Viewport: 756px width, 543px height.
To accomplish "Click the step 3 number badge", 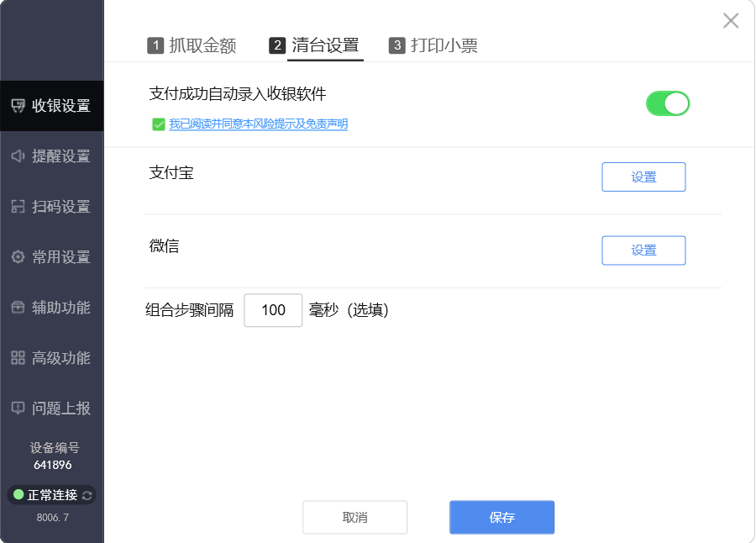I will point(396,45).
